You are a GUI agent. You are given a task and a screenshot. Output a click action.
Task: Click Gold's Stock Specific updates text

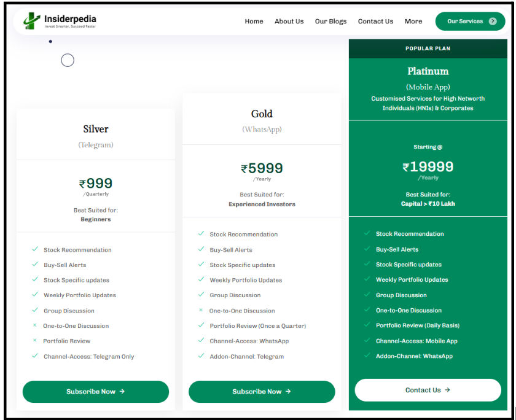click(x=243, y=265)
